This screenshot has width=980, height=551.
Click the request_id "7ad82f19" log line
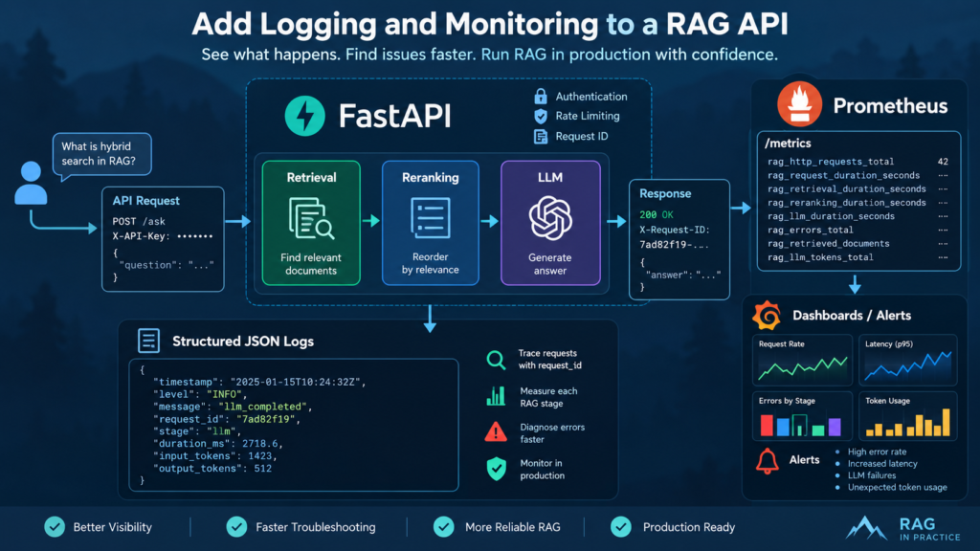coord(227,419)
